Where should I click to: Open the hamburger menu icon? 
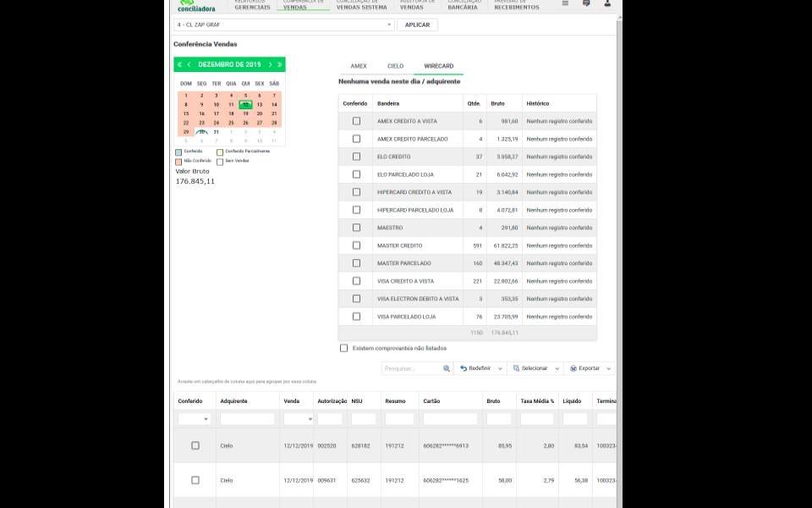pos(565,3)
